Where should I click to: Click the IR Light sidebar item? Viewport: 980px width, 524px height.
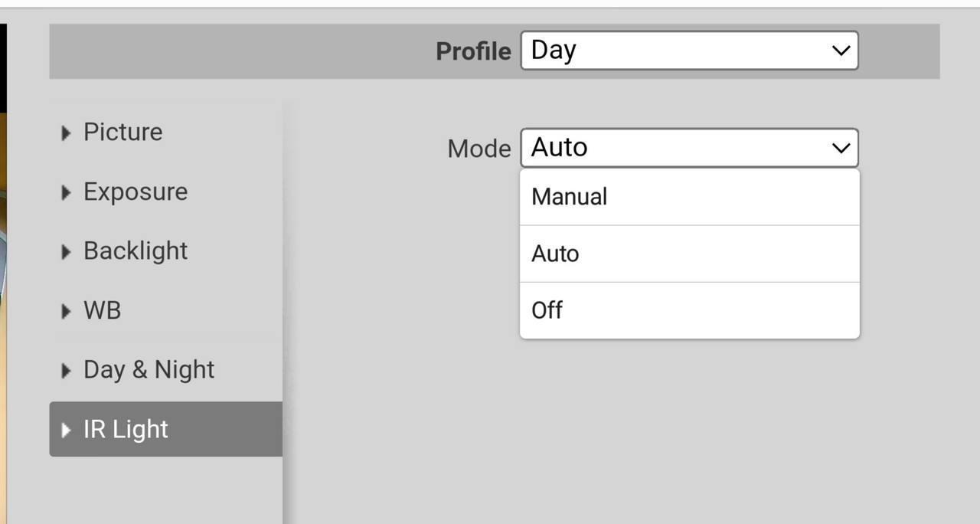point(165,429)
